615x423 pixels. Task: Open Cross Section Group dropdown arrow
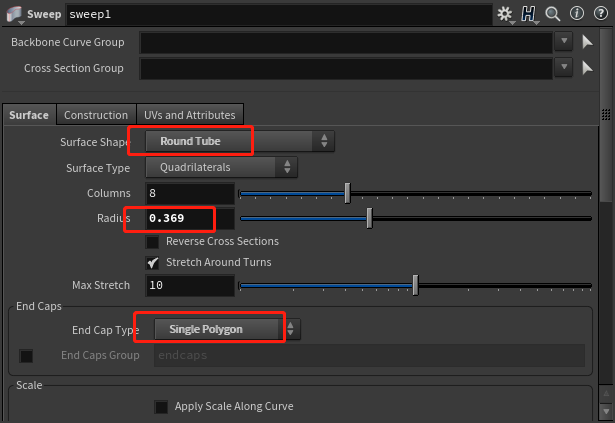point(564,67)
